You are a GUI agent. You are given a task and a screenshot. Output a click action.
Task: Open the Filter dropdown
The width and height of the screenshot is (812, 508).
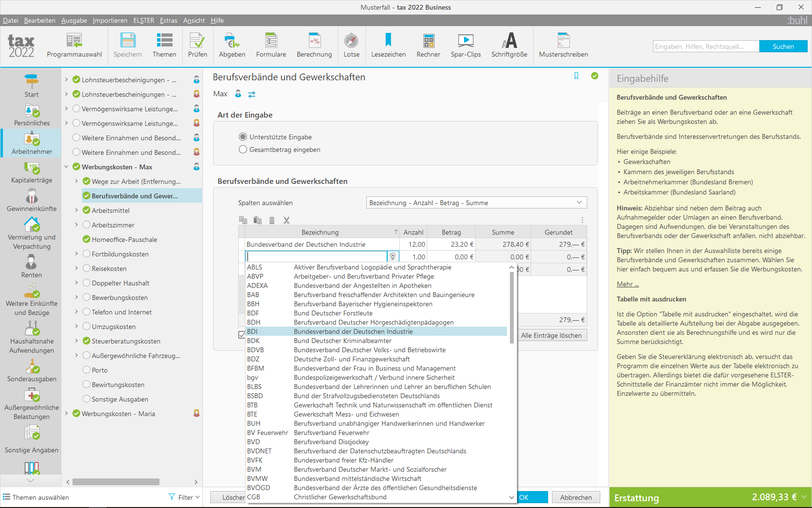point(184,497)
